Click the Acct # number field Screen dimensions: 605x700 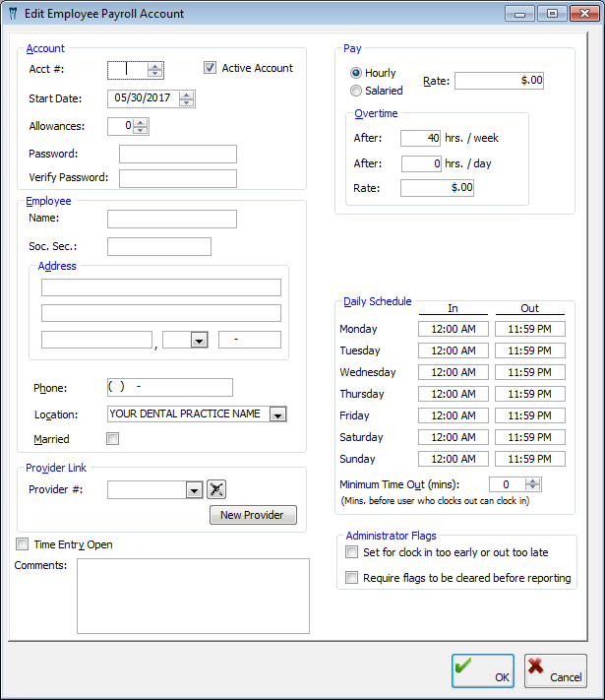[x=128, y=70]
